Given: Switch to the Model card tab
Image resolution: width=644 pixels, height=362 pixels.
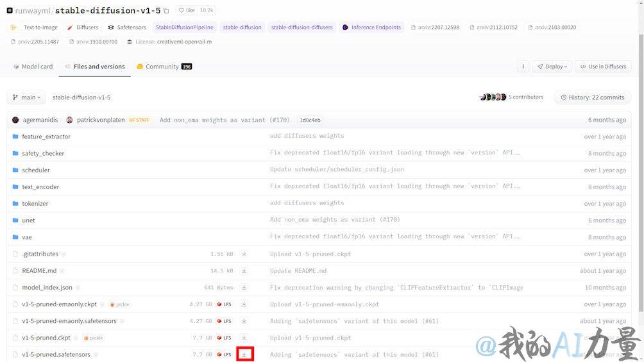Looking at the screenshot, I should pyautogui.click(x=33, y=67).
